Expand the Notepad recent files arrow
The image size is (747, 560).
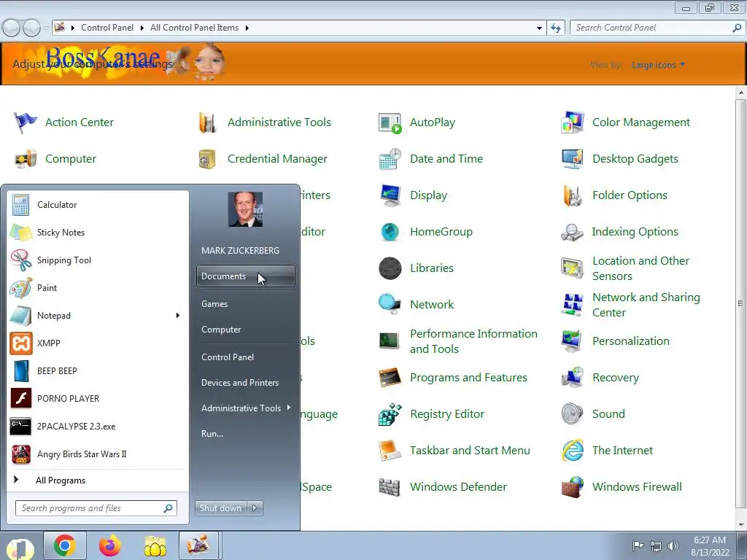click(178, 315)
